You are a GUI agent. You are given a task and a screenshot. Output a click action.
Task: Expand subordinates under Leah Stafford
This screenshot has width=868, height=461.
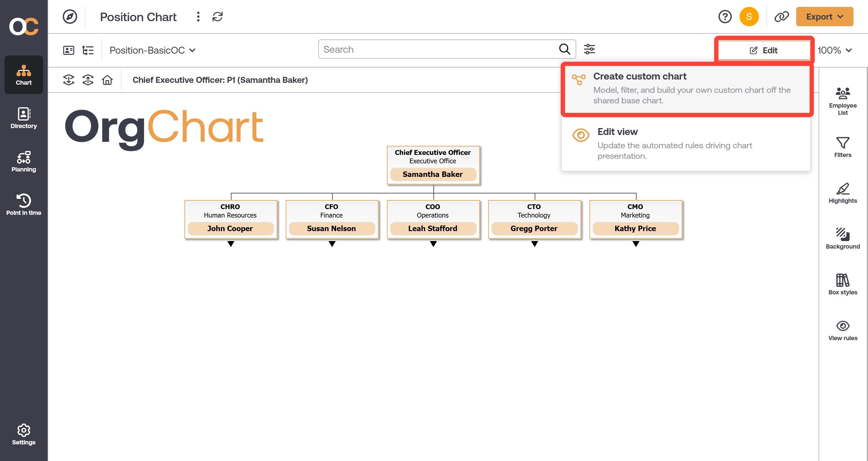click(x=433, y=244)
